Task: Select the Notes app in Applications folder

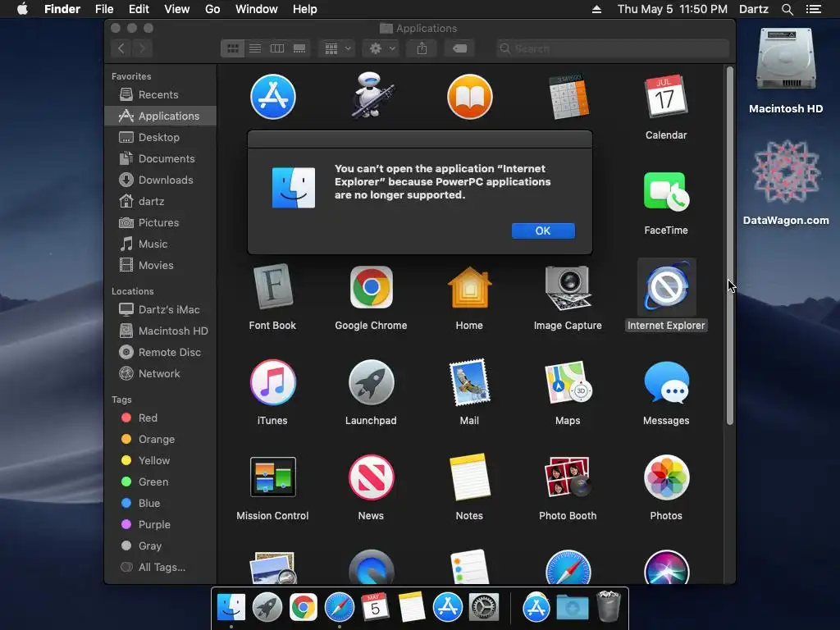Action: pyautogui.click(x=470, y=477)
